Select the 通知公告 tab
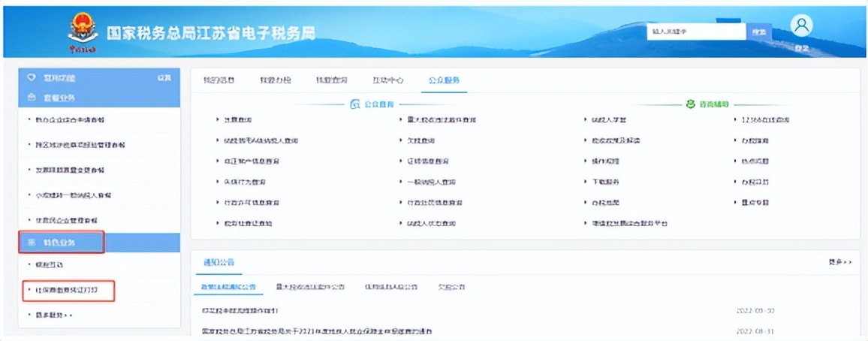 (219, 262)
